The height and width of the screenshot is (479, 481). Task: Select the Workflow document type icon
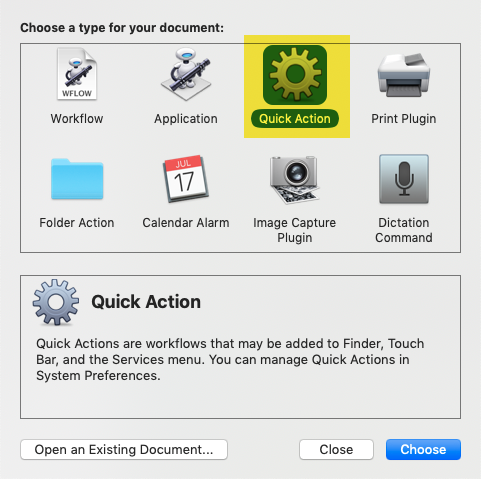pyautogui.click(x=77, y=74)
